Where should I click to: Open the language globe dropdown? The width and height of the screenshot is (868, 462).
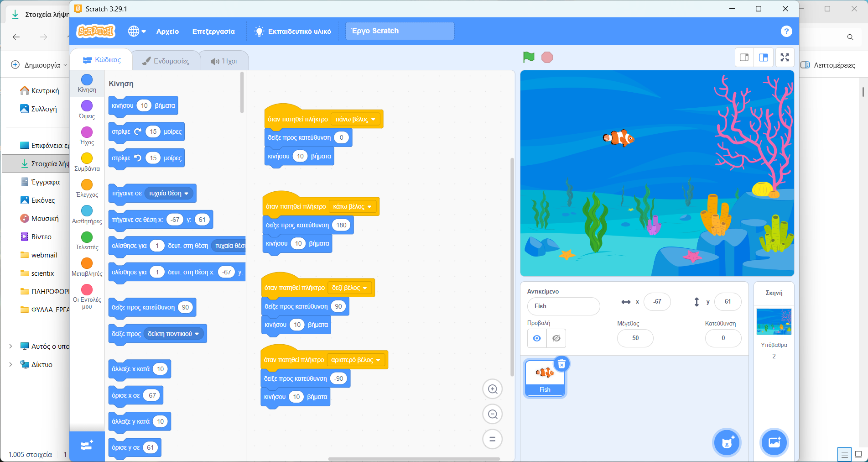(137, 31)
